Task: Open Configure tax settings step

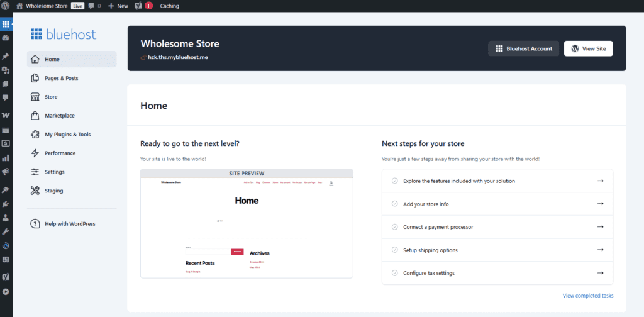Action: 497,273
